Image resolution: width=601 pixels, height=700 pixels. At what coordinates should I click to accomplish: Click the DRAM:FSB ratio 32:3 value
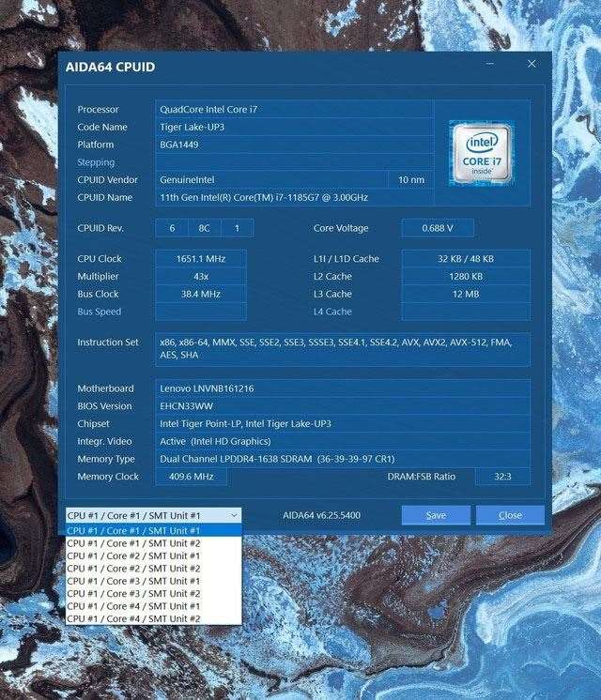tap(502, 477)
